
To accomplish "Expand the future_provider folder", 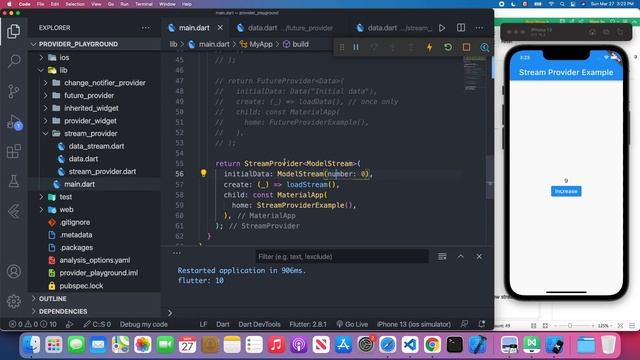I will pyautogui.click(x=89, y=96).
